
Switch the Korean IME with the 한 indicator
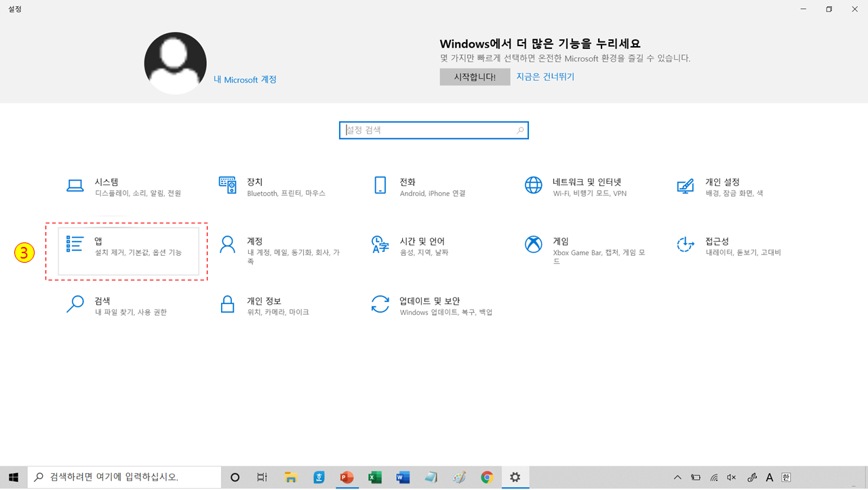[787, 477]
